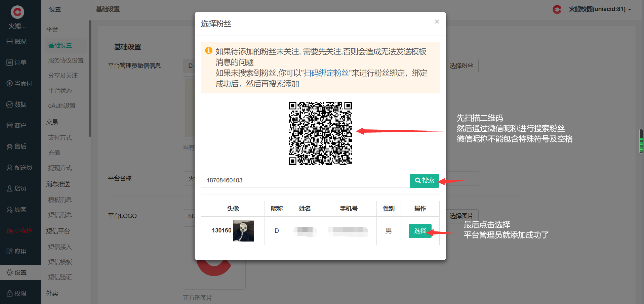This screenshot has width=644, height=304.
Task: Open the 订单 orders sidebar item
Action: coord(16,62)
